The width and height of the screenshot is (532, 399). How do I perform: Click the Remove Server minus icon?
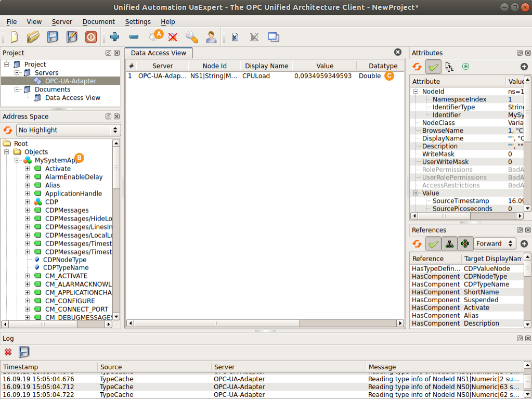(134, 37)
